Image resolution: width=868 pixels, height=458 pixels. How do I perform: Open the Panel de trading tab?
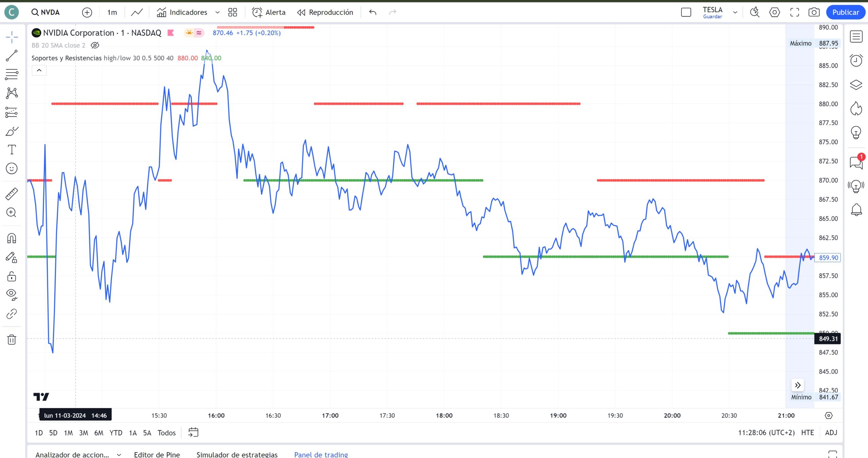point(321,454)
